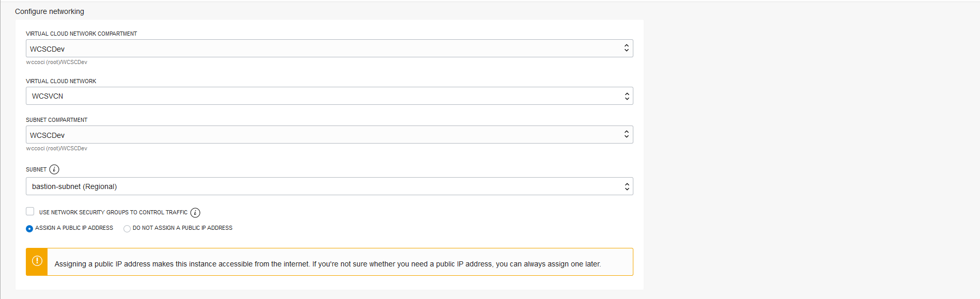
Task: Click the Virtual Cloud Network field label
Action: click(61, 81)
